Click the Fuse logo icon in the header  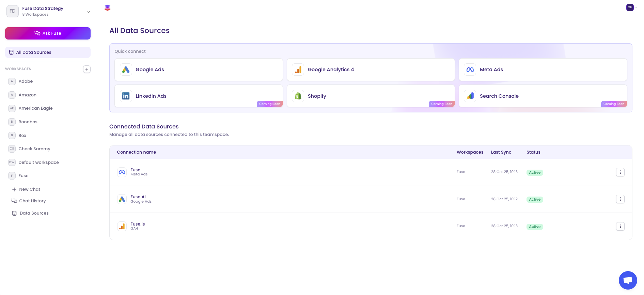click(107, 7)
